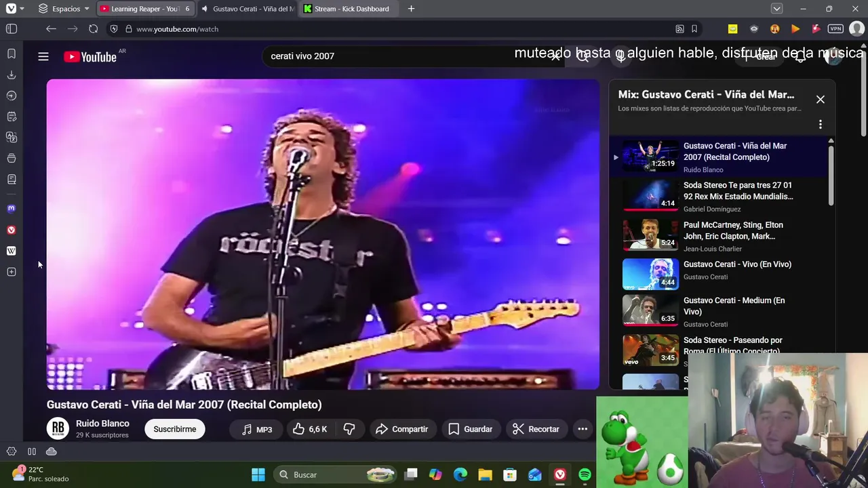
Task: Reload the current page
Action: [x=93, y=29]
